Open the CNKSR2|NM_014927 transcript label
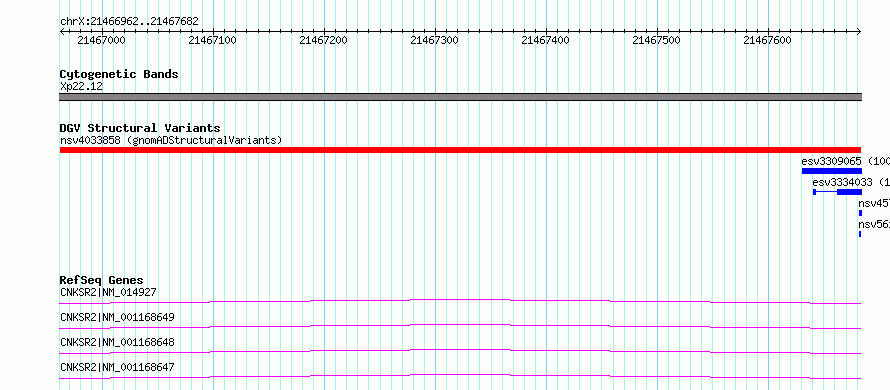890x390 pixels. coord(108,292)
